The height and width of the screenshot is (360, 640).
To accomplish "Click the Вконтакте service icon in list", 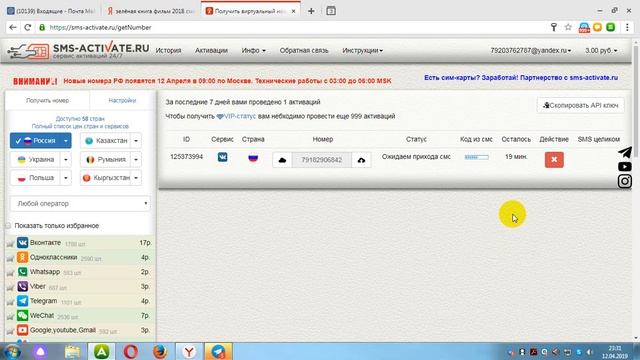I will click(22, 243).
